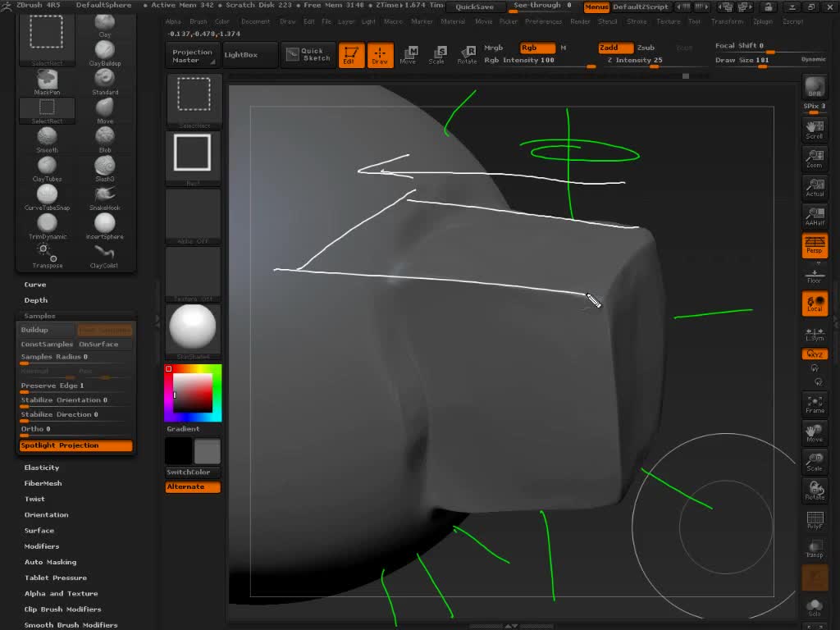The width and height of the screenshot is (840, 630).
Task: Expand the Twist section
Action: click(34, 499)
